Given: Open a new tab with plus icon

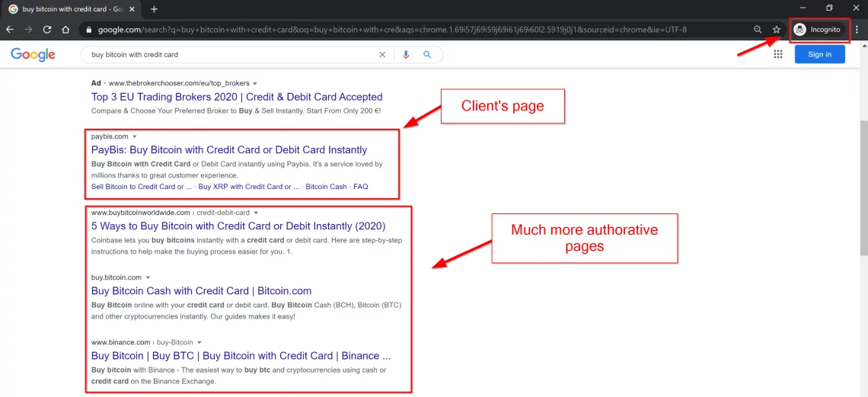Looking at the screenshot, I should [154, 9].
